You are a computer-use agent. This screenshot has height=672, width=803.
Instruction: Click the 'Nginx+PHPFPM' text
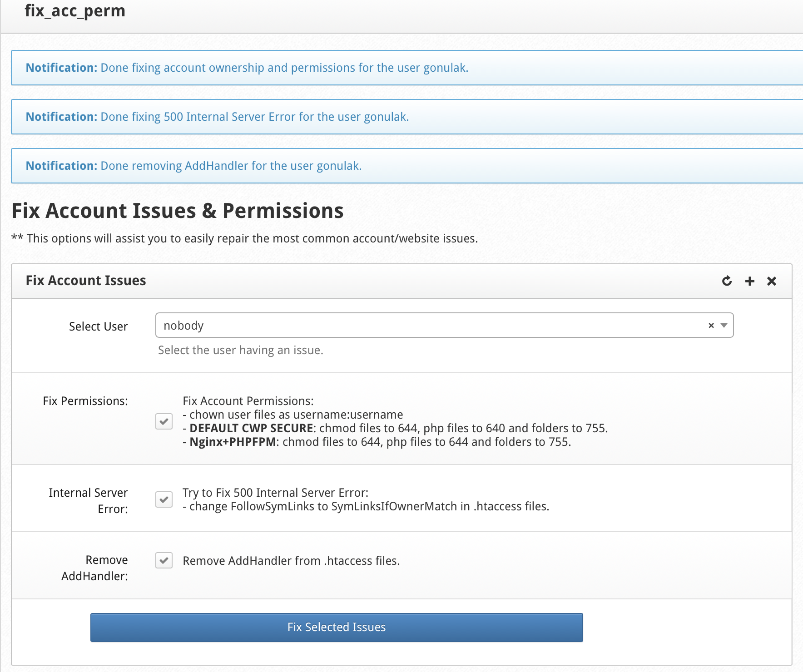[x=233, y=442]
